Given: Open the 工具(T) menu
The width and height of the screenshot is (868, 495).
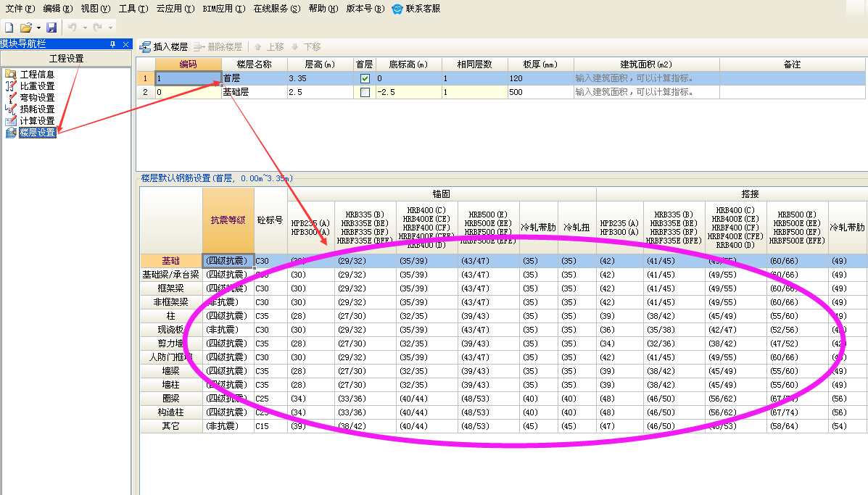Looking at the screenshot, I should tap(133, 9).
